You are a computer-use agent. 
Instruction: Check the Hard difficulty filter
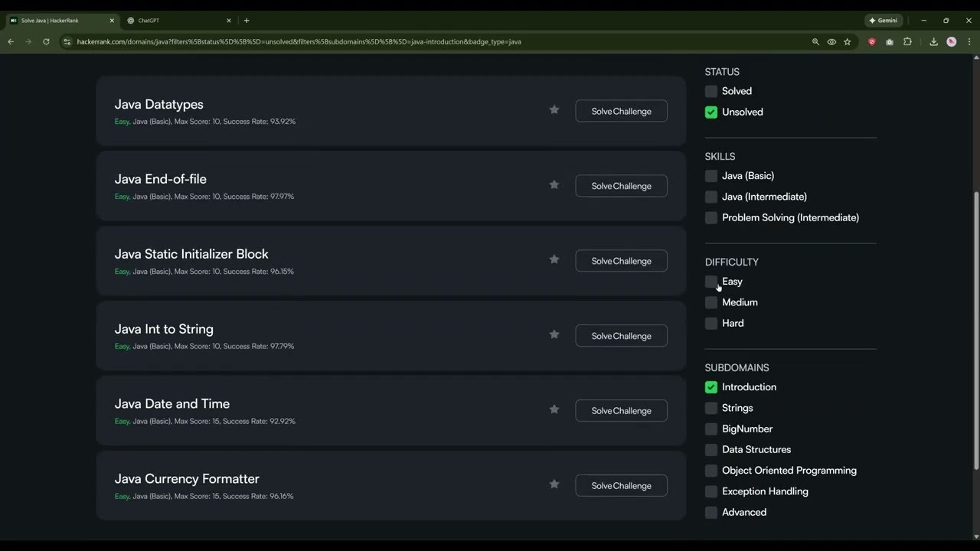(x=711, y=323)
